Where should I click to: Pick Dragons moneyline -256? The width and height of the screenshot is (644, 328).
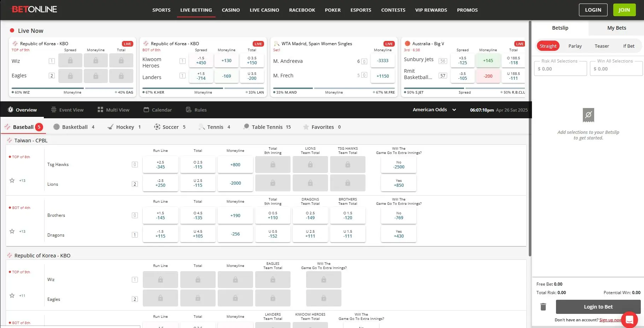point(235,234)
